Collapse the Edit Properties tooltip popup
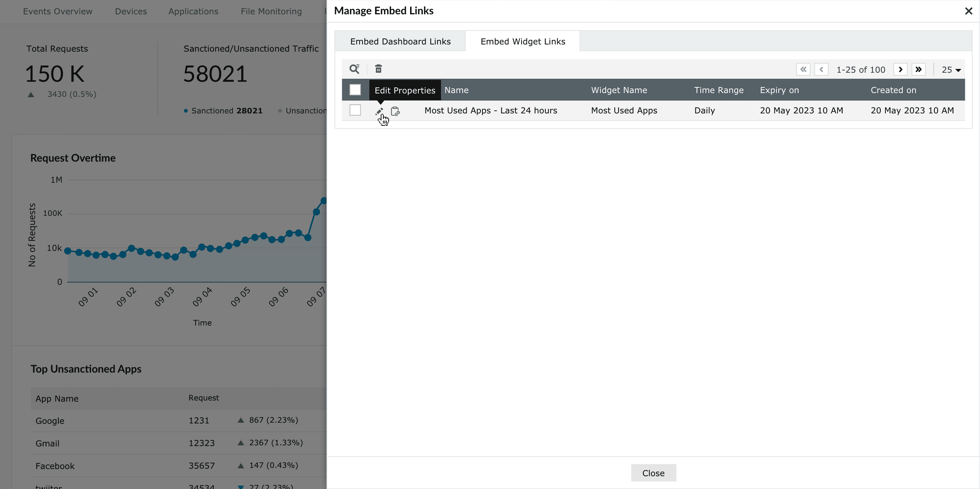 point(404,90)
